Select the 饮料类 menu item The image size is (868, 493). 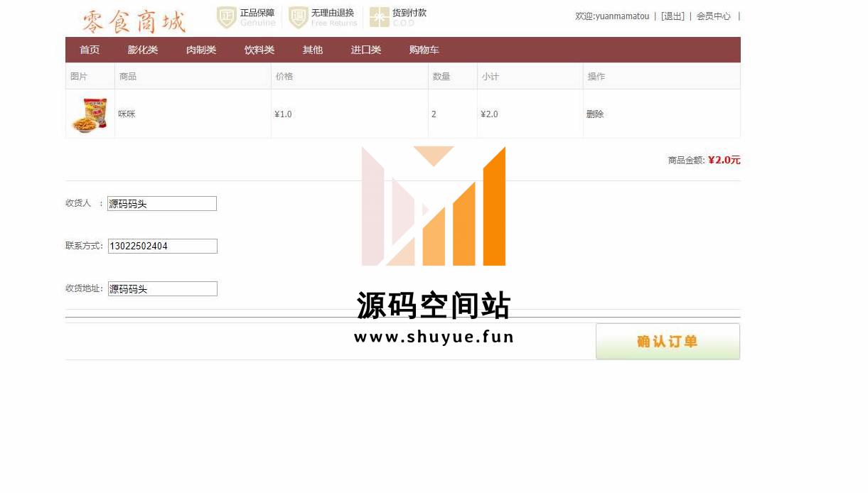tap(259, 50)
